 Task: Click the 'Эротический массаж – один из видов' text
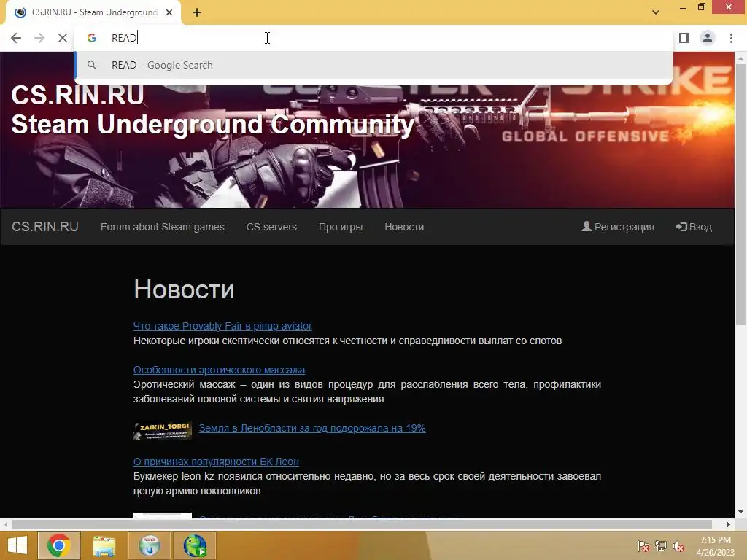367,392
